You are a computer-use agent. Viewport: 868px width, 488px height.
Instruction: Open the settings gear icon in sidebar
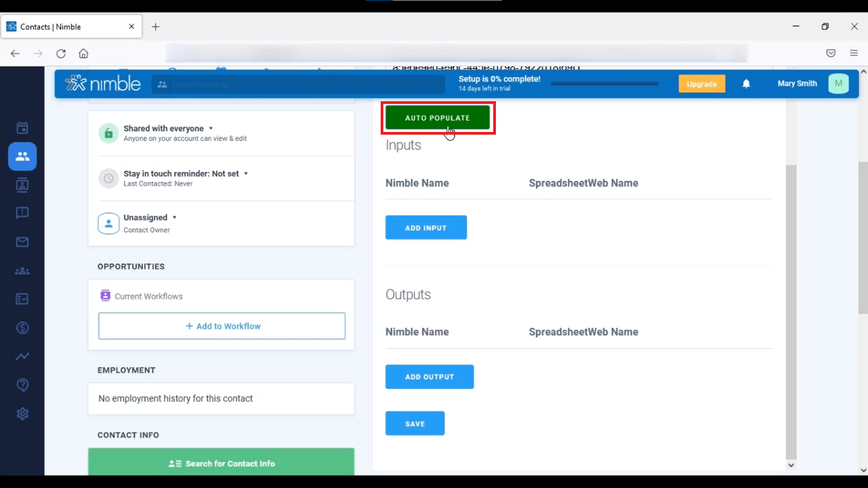[22, 413]
